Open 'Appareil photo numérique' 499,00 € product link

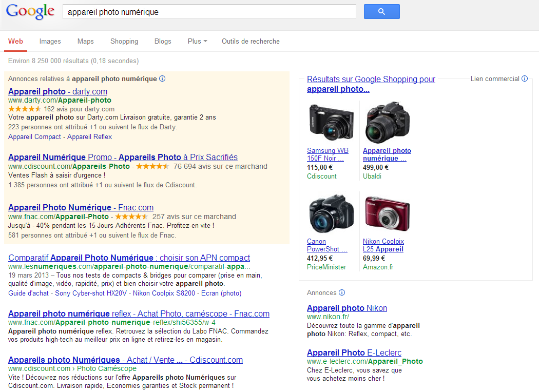click(x=387, y=154)
